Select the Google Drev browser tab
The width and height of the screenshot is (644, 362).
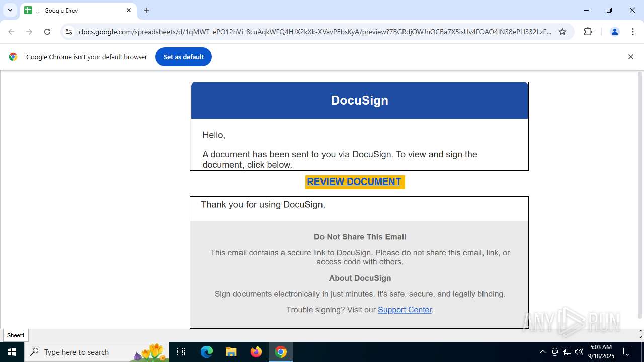78,10
